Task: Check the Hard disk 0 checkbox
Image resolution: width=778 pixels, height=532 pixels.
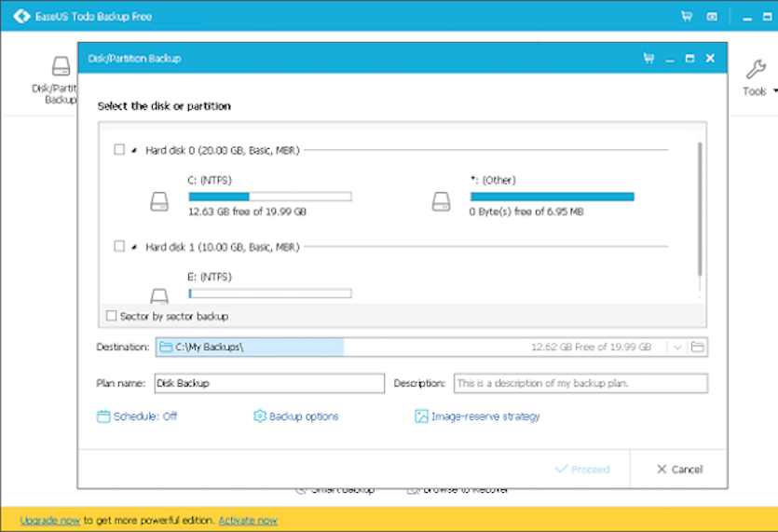Action: pyautogui.click(x=119, y=149)
